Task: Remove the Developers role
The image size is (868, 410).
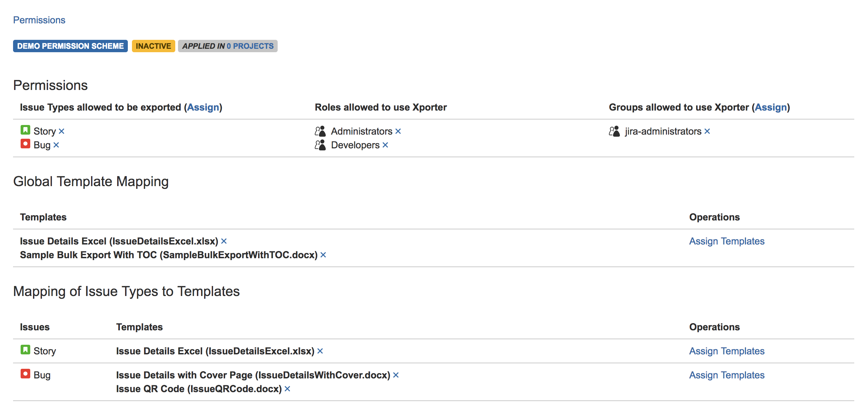Action: pyautogui.click(x=385, y=145)
